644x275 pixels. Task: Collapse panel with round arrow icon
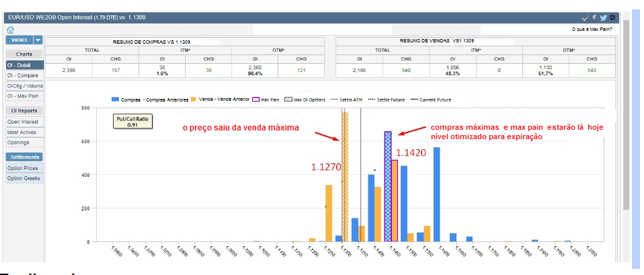click(x=612, y=17)
